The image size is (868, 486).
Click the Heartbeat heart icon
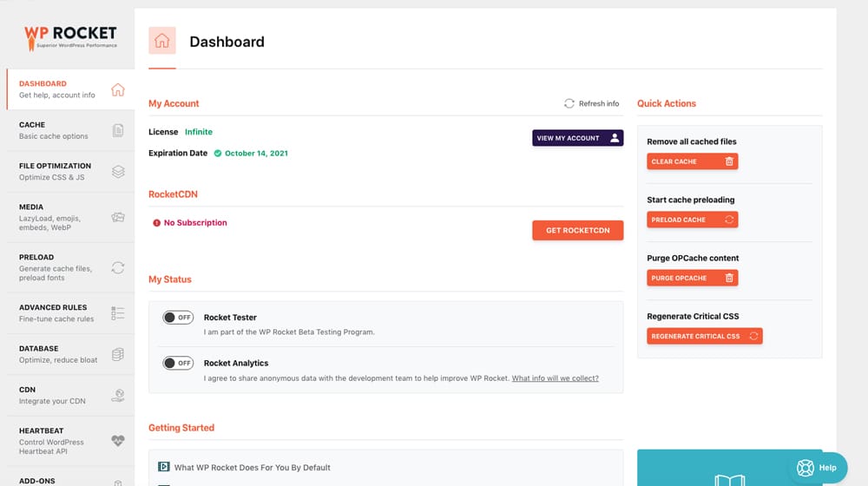click(118, 441)
